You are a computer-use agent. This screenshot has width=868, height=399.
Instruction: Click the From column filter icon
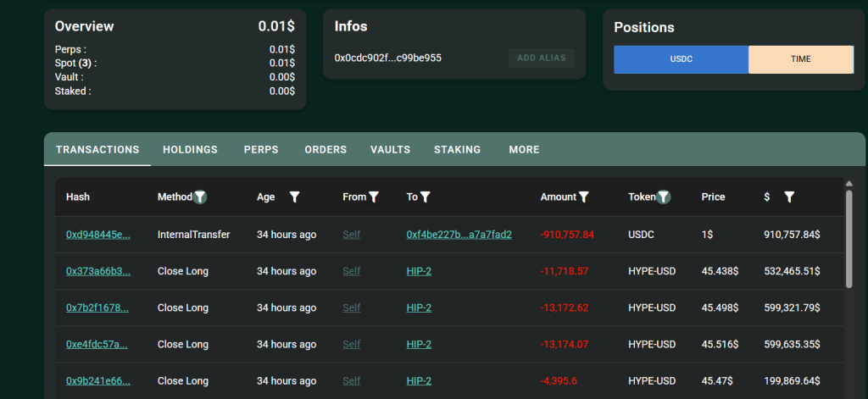[374, 197]
